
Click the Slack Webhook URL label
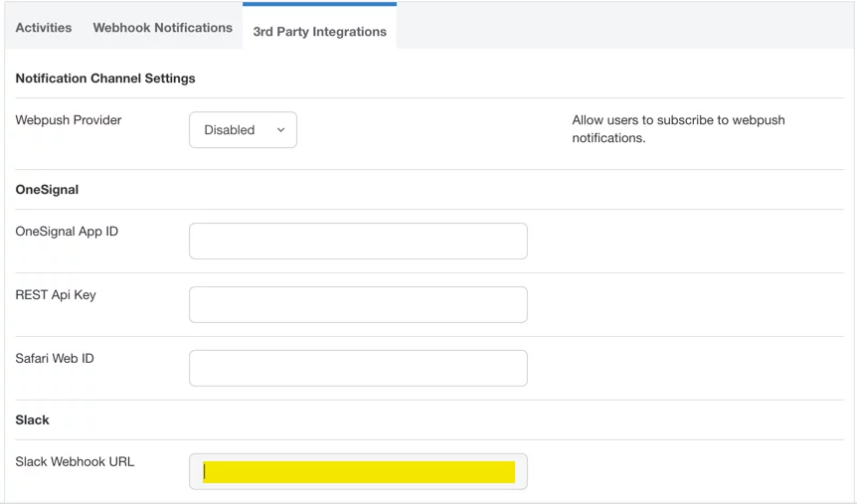(x=75, y=462)
